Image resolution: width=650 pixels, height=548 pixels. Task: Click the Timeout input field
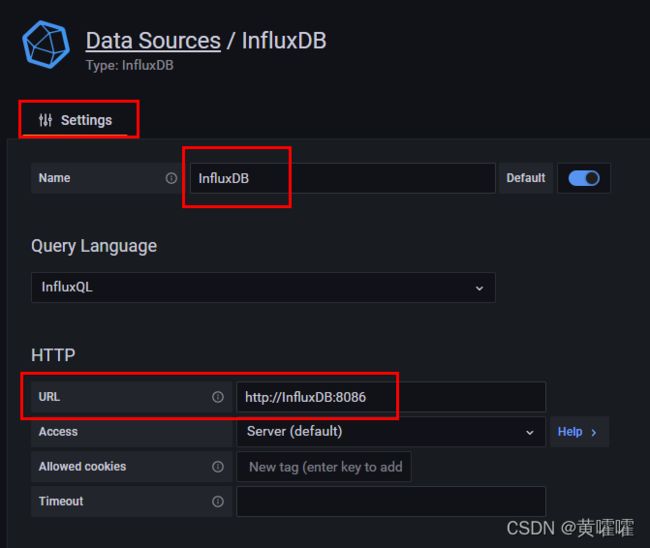tap(391, 502)
